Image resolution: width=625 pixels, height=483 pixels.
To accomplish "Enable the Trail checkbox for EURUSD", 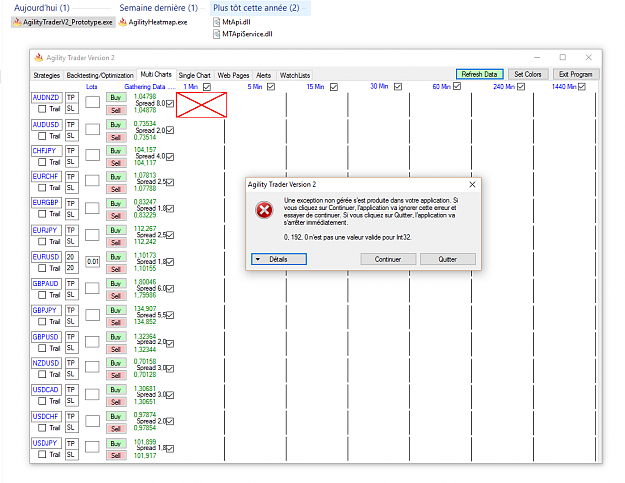I will tap(42, 268).
